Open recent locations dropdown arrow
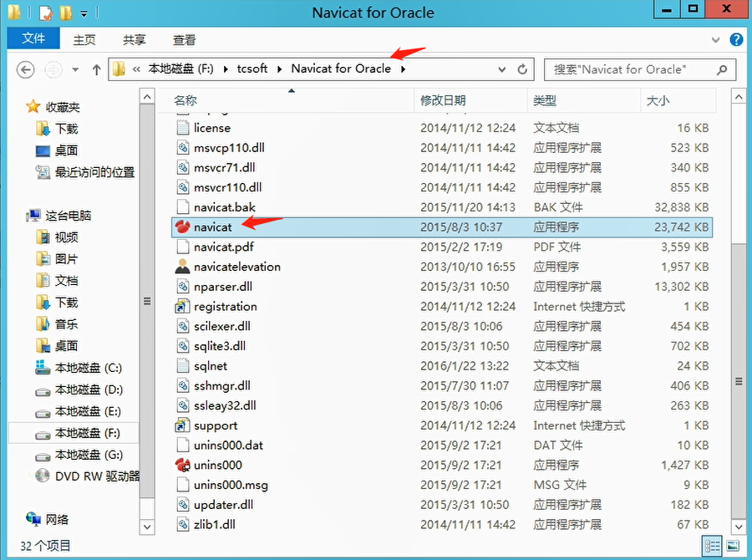 (75, 69)
